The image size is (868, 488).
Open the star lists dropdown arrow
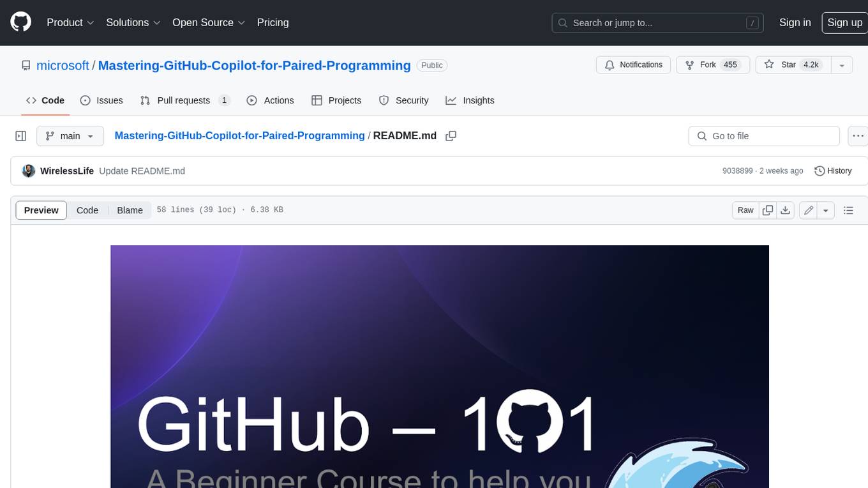click(x=842, y=65)
